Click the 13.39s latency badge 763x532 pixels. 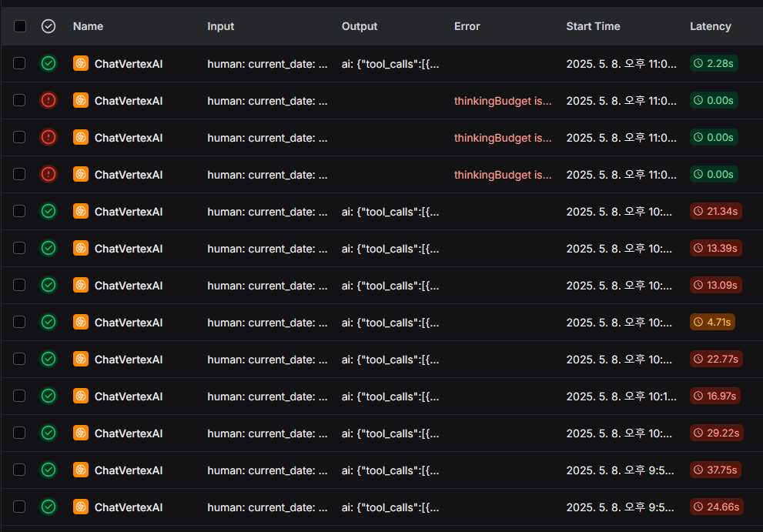point(716,248)
